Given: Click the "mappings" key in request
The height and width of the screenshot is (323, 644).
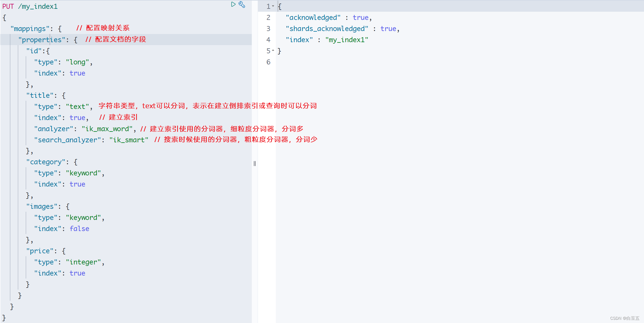Looking at the screenshot, I should [30, 29].
